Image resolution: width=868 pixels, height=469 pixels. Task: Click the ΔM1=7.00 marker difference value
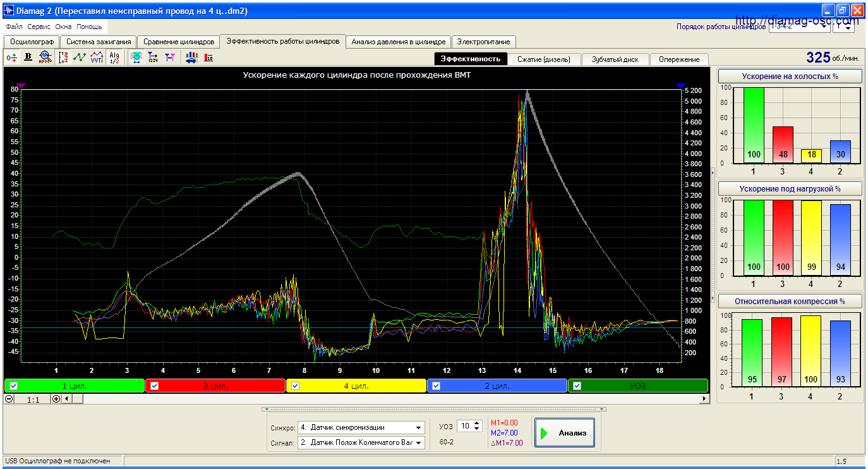click(x=507, y=443)
